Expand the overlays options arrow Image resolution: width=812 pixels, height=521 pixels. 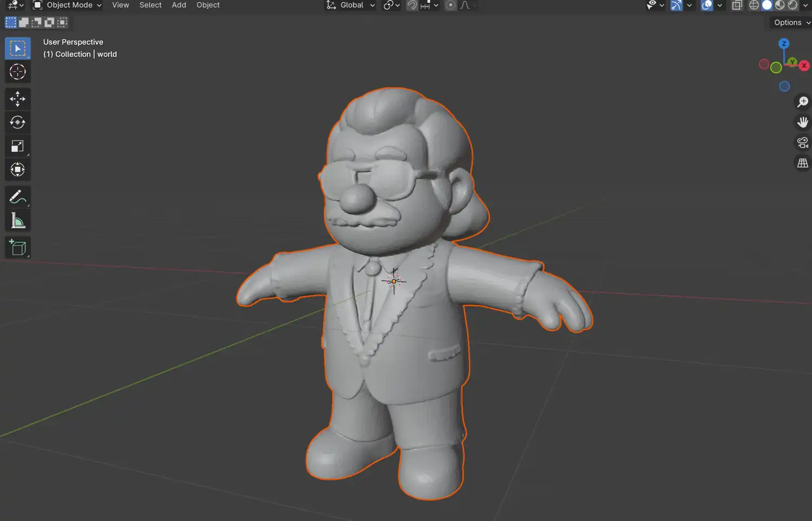tap(719, 5)
